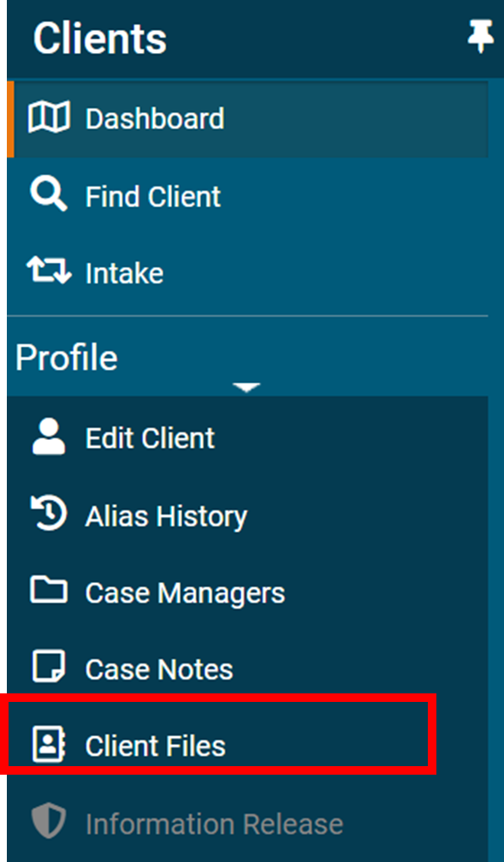Collapse the Profile section using its chevron
This screenshot has width=504, height=862.
[247, 387]
